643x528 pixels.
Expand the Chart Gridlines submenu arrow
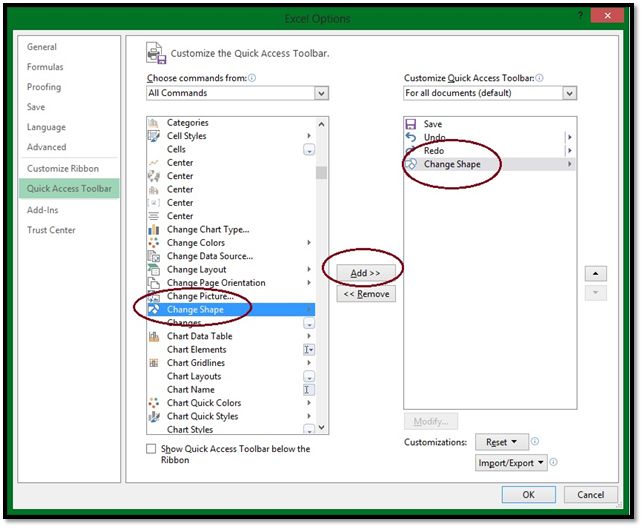pyautogui.click(x=309, y=363)
